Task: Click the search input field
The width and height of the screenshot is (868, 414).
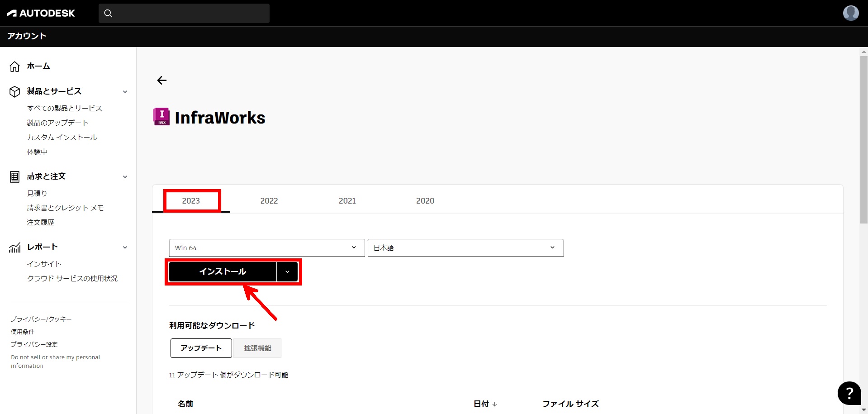Action: pos(184,13)
